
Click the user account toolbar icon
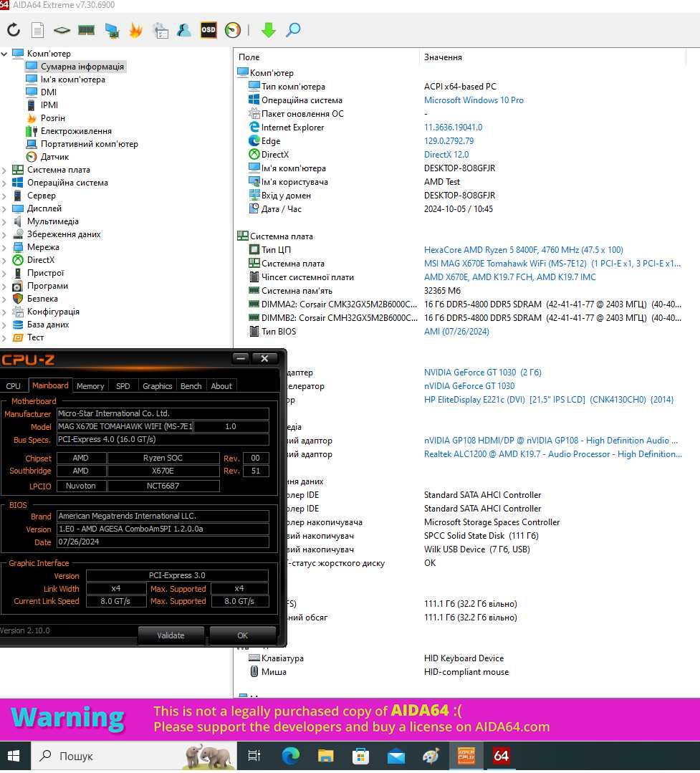[x=184, y=30]
